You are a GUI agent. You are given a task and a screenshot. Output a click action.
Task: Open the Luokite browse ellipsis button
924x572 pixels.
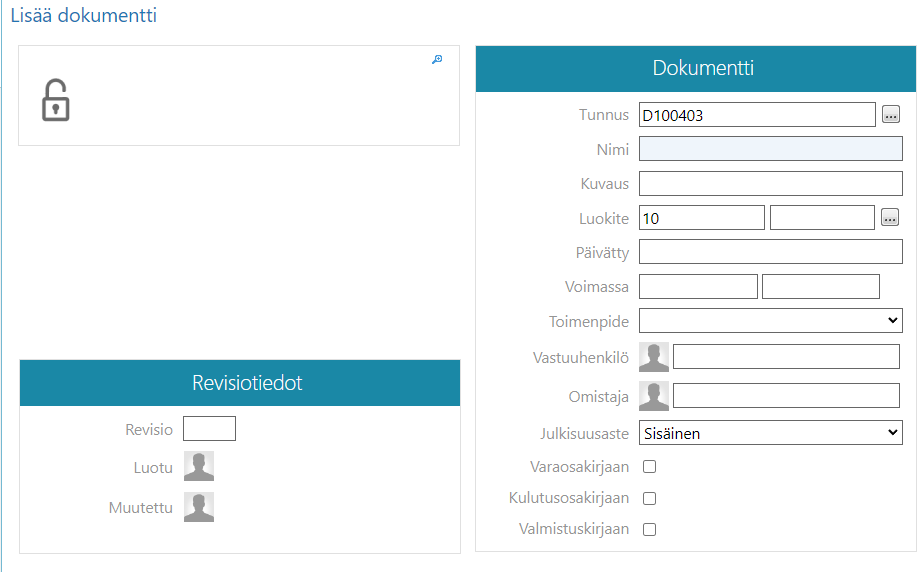point(889,218)
